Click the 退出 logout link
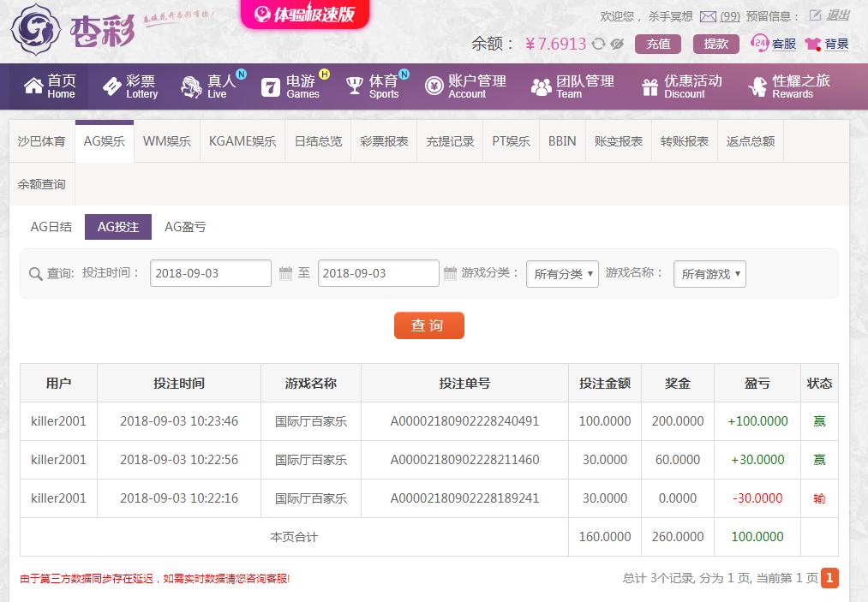The height and width of the screenshot is (602, 868). (837, 15)
